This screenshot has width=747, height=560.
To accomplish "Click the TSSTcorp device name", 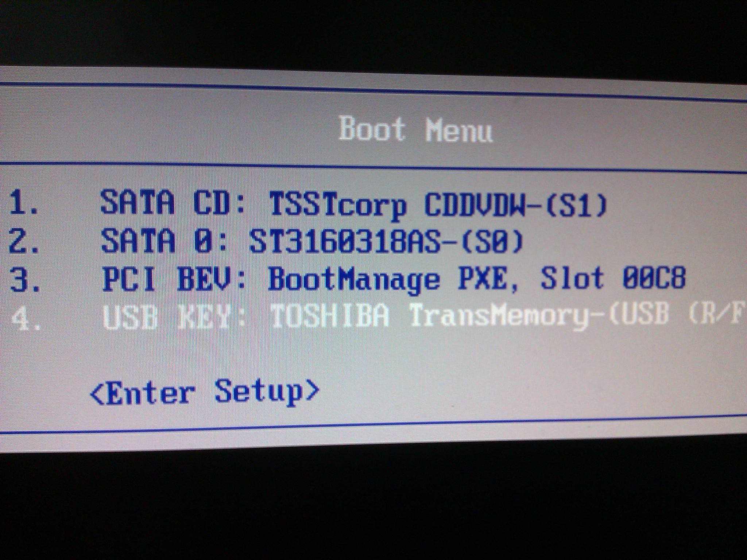I will (x=337, y=205).
